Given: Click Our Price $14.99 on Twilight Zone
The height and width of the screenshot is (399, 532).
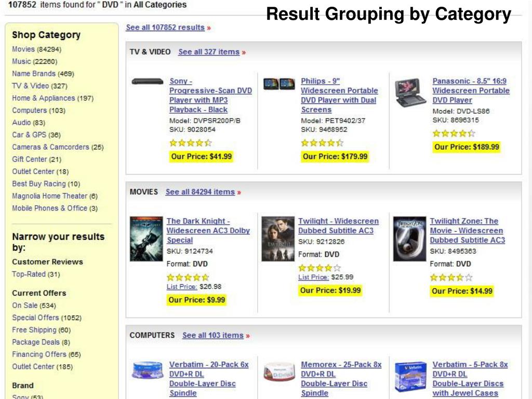Looking at the screenshot, I should point(462,291).
